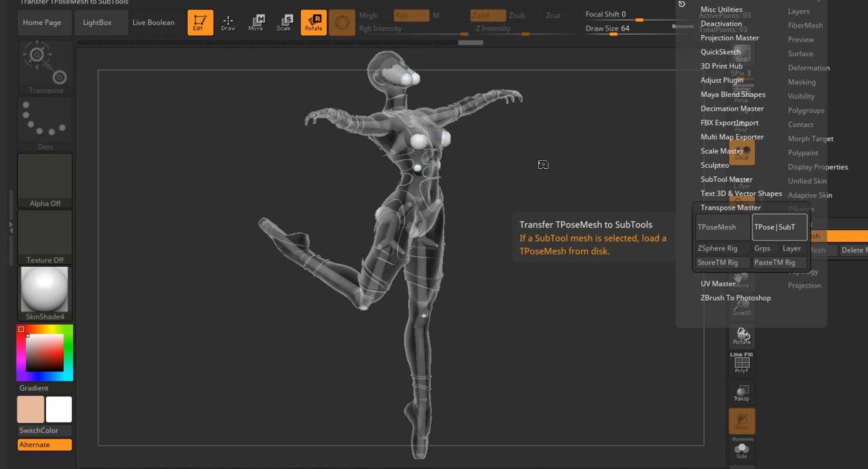Enable Zsub sculpt mode
This screenshot has height=469, width=868.
point(517,15)
